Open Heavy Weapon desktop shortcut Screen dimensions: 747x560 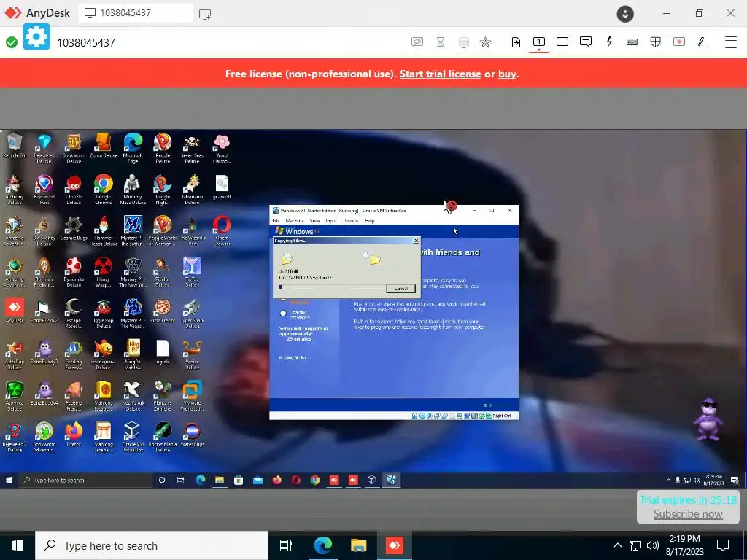point(104,273)
